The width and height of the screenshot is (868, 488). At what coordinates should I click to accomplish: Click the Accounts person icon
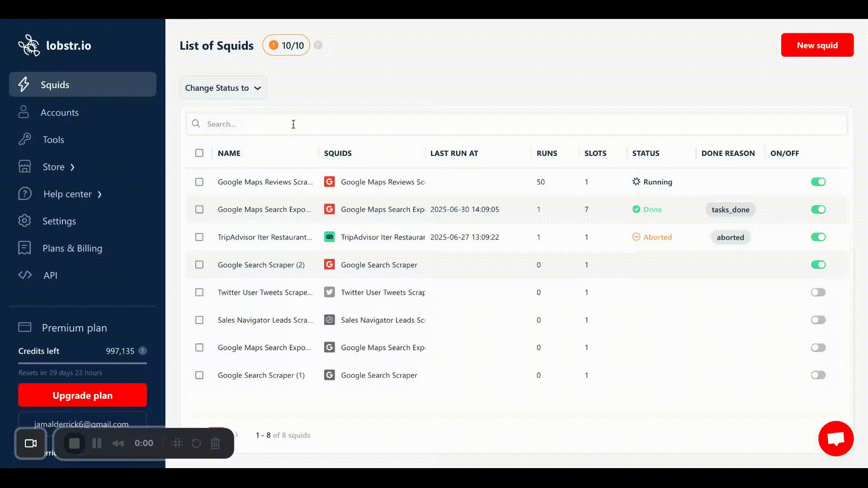pos(24,112)
